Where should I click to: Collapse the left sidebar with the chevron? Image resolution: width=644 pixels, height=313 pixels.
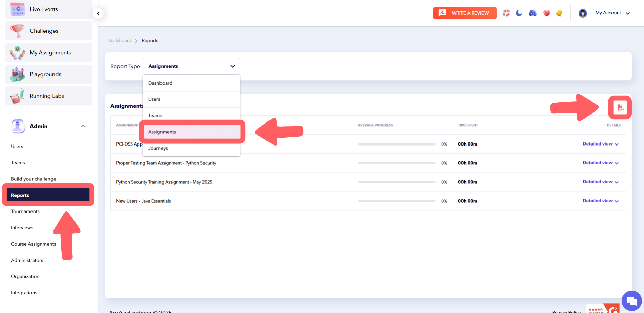pyautogui.click(x=98, y=13)
